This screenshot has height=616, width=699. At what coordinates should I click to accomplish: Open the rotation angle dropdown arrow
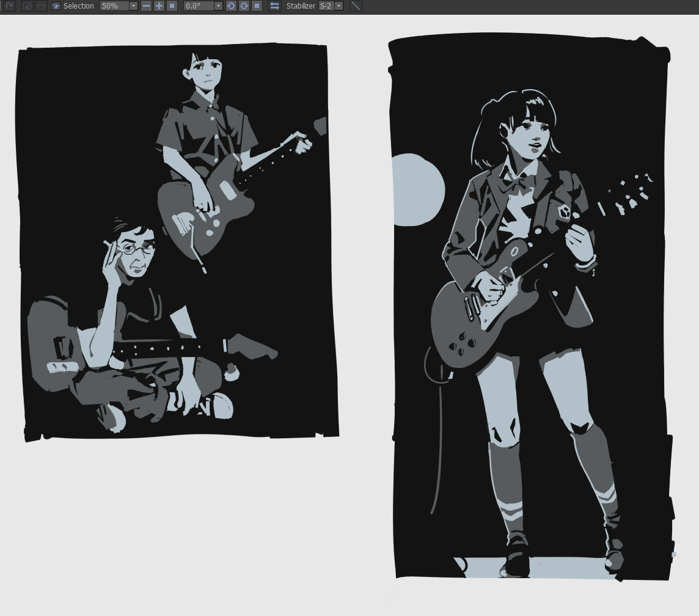click(219, 5)
